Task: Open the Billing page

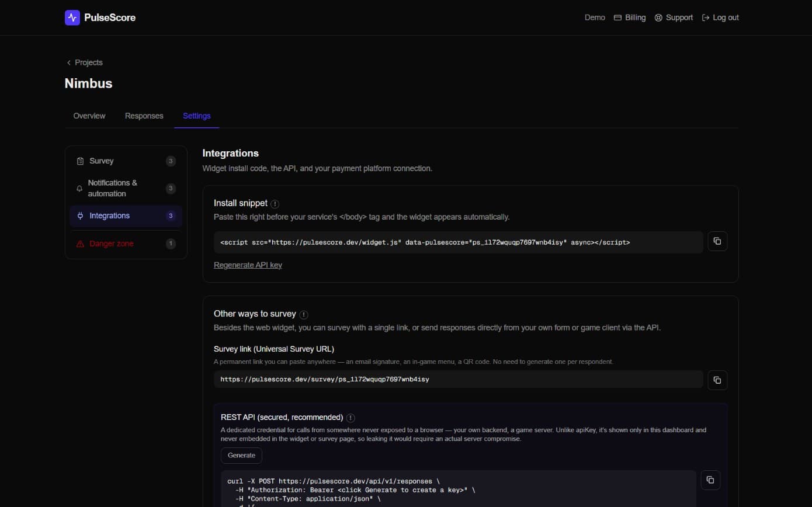Action: (630, 18)
